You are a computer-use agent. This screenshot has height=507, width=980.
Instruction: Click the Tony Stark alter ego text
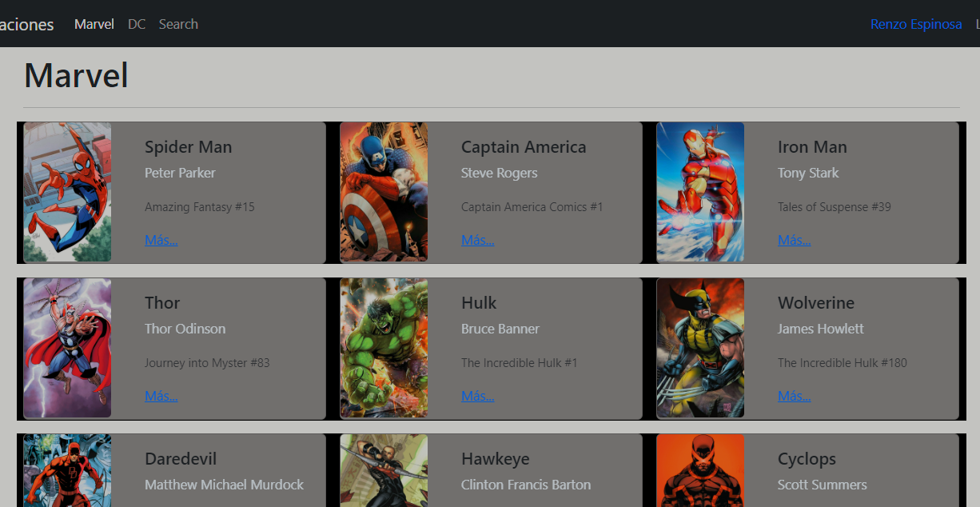(x=808, y=173)
